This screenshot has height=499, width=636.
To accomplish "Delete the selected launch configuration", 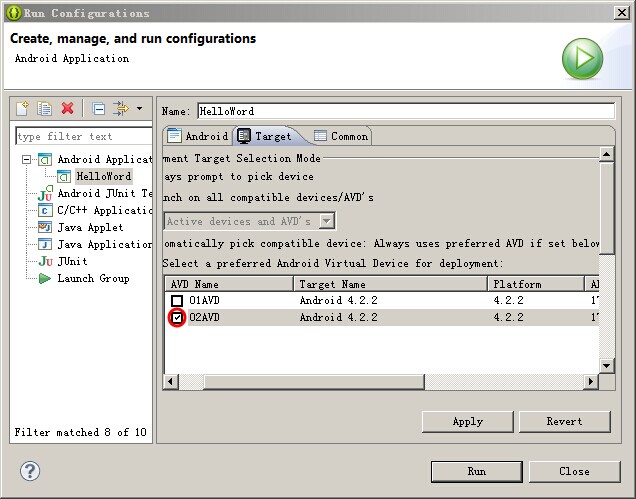I will tap(68, 108).
